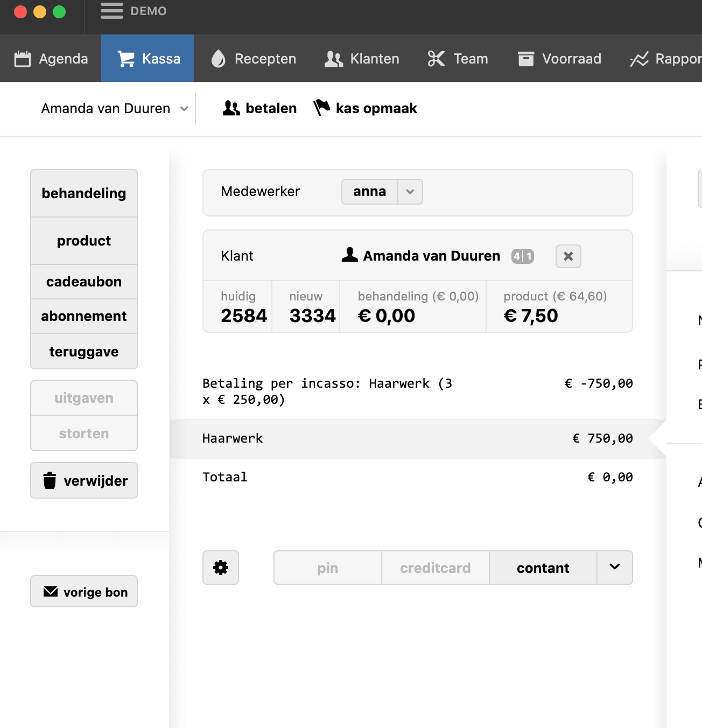This screenshot has width=702, height=728.
Task: Go to the Voorraad tab
Action: pos(559,59)
